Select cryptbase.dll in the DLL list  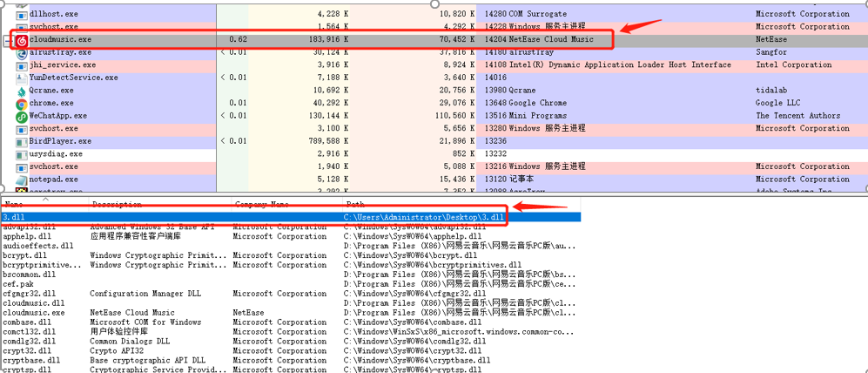pos(31,360)
